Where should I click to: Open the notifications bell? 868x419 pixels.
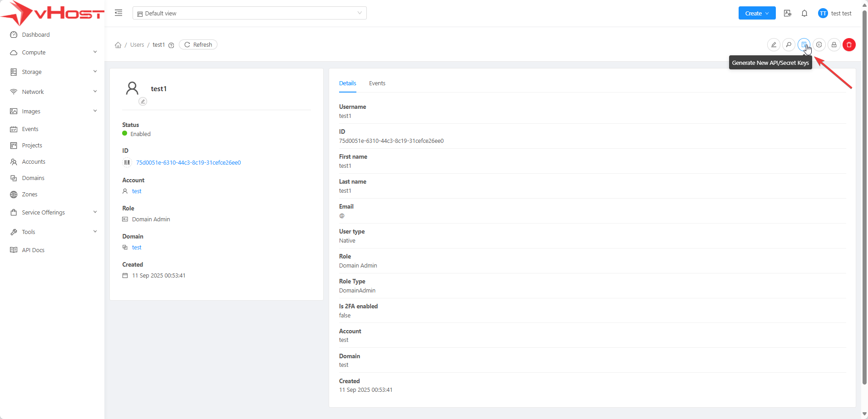[x=804, y=14]
